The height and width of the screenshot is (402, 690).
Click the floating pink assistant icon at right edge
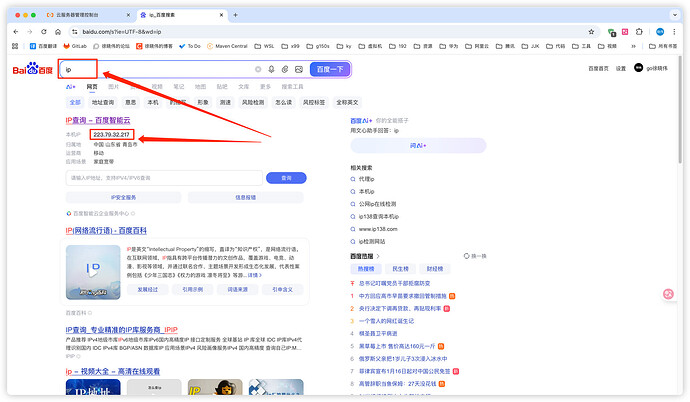[669, 294]
